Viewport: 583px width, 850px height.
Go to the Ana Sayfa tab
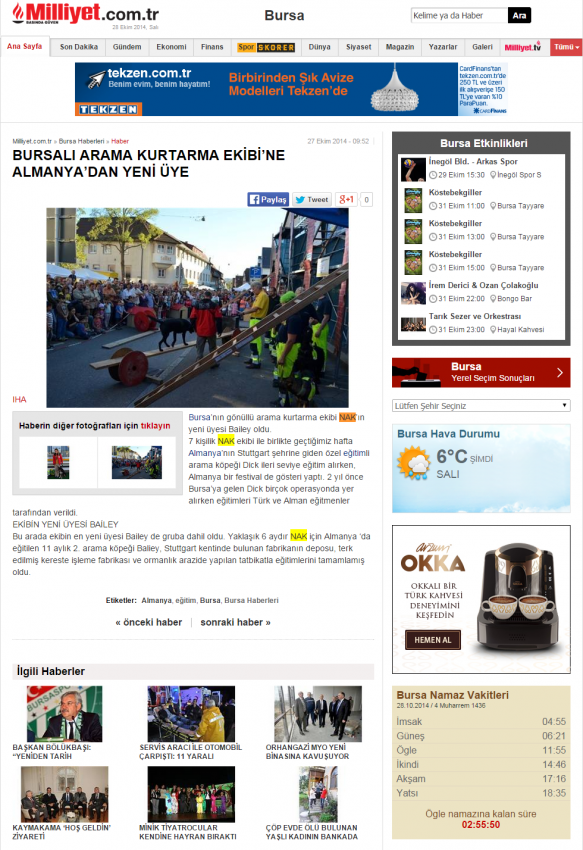click(x=24, y=47)
